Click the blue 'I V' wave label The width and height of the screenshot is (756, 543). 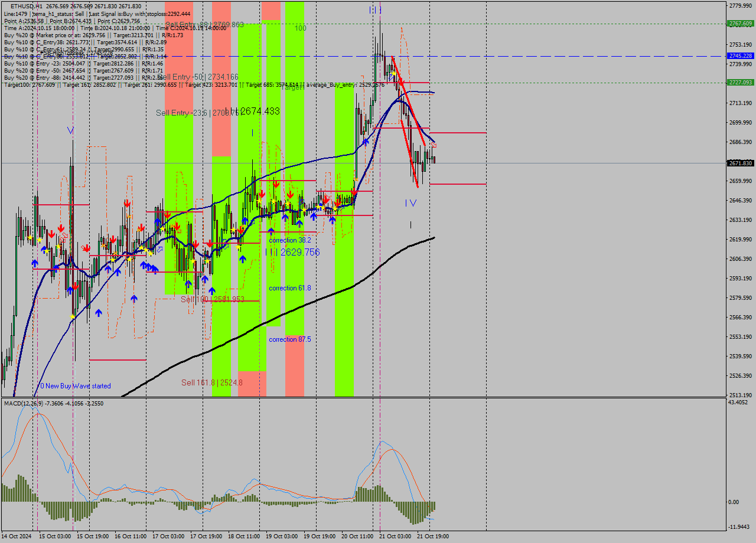tap(410, 203)
